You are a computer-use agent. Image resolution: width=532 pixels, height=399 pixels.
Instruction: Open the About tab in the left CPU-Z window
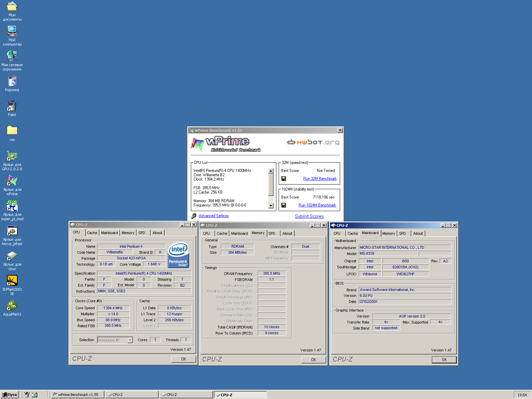click(157, 233)
